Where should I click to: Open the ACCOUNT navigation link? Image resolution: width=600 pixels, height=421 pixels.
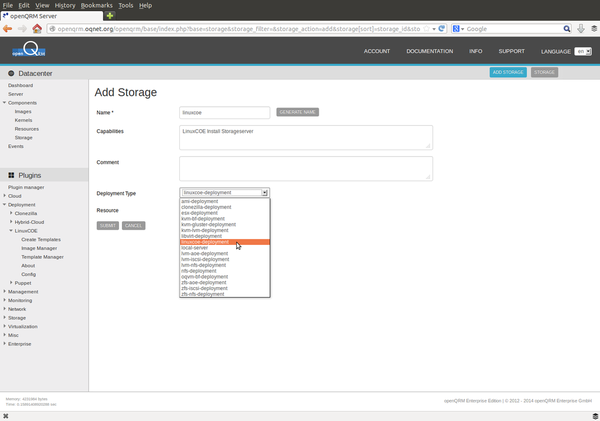pyautogui.click(x=377, y=51)
